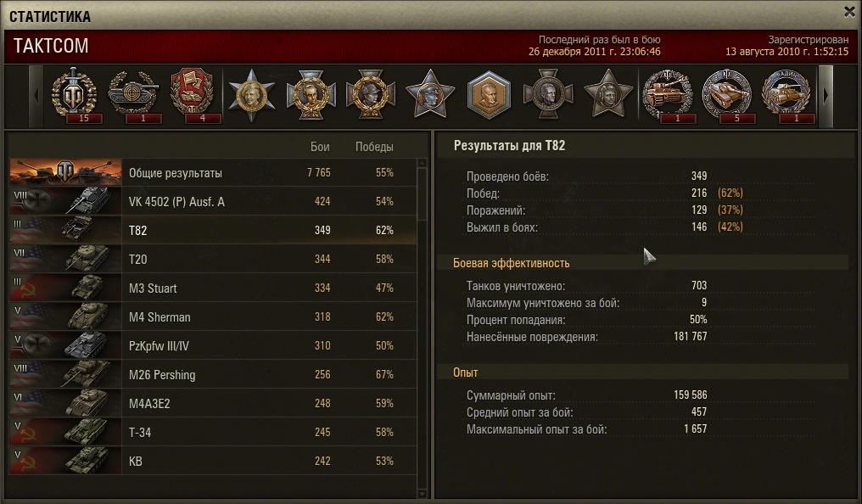Click the first silver star portrait medal
862x504 pixels.
[252, 96]
